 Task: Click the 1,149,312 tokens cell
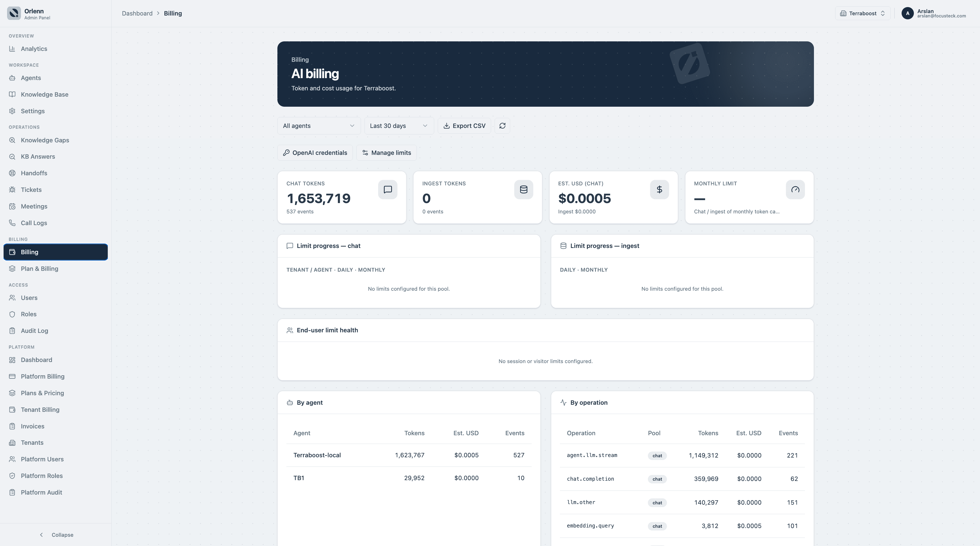(x=703, y=455)
